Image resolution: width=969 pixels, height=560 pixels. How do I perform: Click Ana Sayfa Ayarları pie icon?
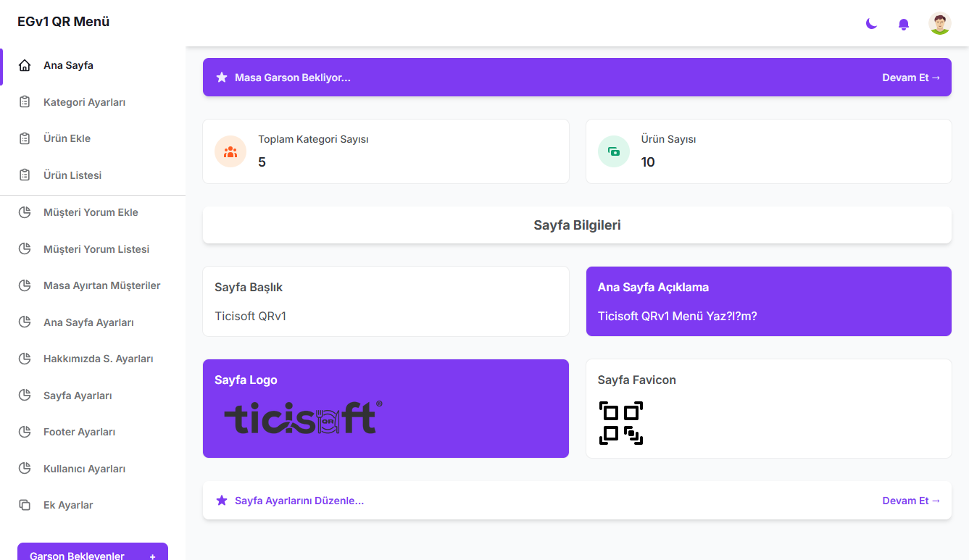[x=25, y=322]
